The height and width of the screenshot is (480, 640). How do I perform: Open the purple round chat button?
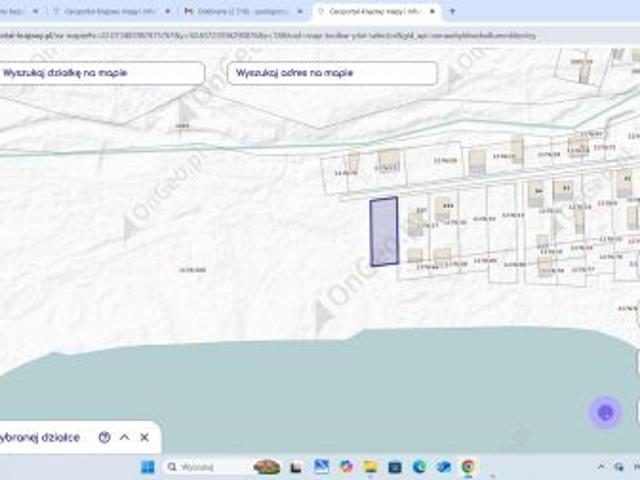click(x=605, y=412)
